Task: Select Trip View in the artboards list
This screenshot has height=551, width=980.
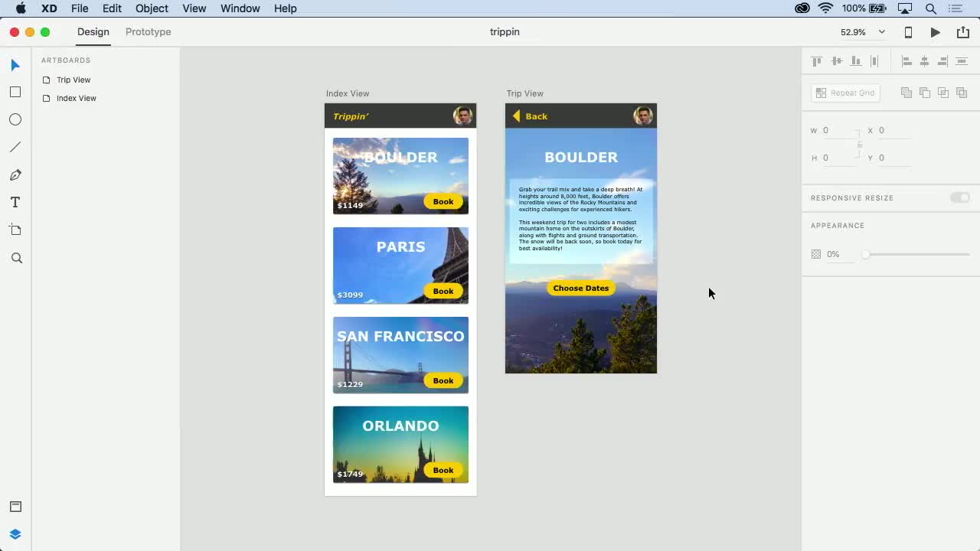Action: click(73, 80)
